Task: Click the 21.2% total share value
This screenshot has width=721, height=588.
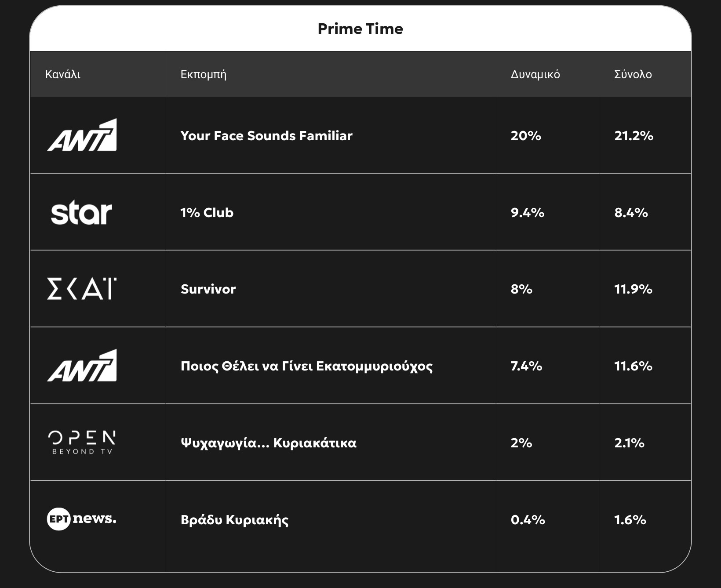Action: pyautogui.click(x=634, y=136)
